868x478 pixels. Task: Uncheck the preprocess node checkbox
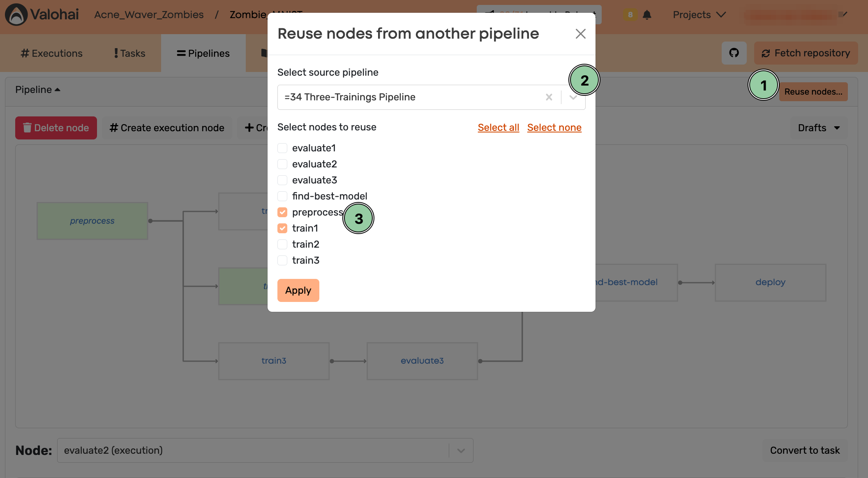coord(282,212)
